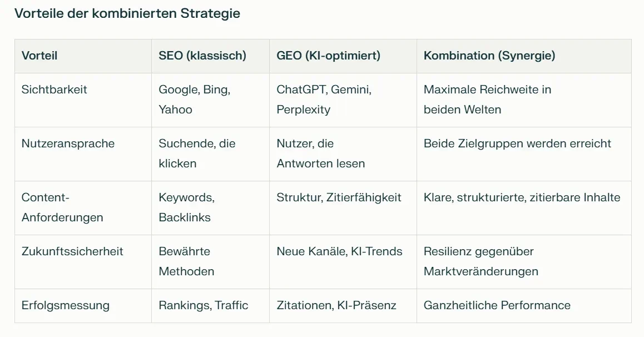Click the 'Nutzeransprache' row label
This screenshot has height=337, width=644.
point(68,143)
